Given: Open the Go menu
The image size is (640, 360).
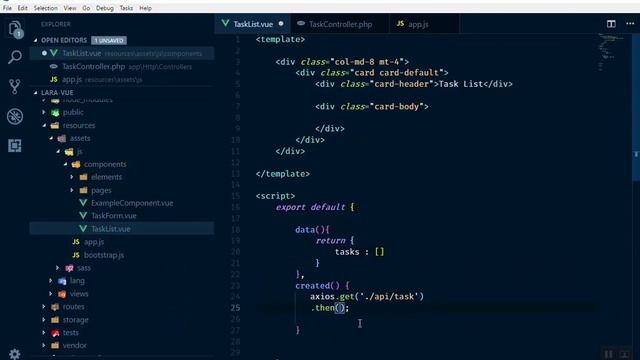Looking at the screenshot, I should (86, 8).
